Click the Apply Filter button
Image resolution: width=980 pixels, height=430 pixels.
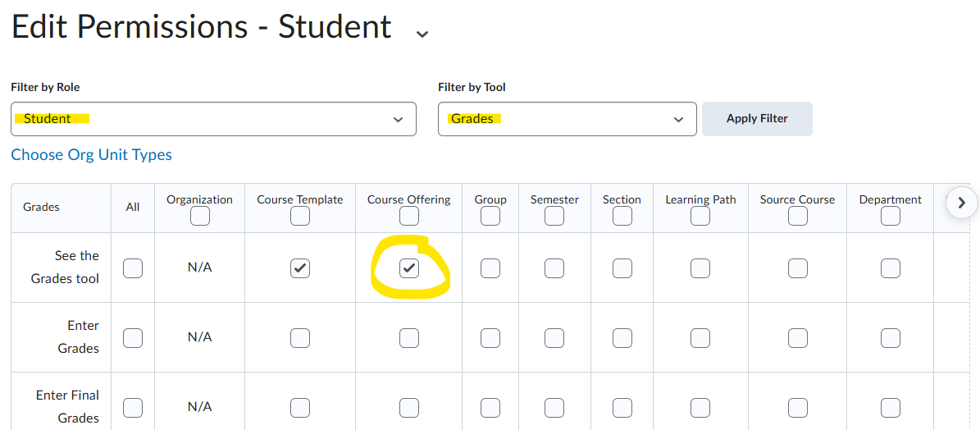pyautogui.click(x=757, y=119)
